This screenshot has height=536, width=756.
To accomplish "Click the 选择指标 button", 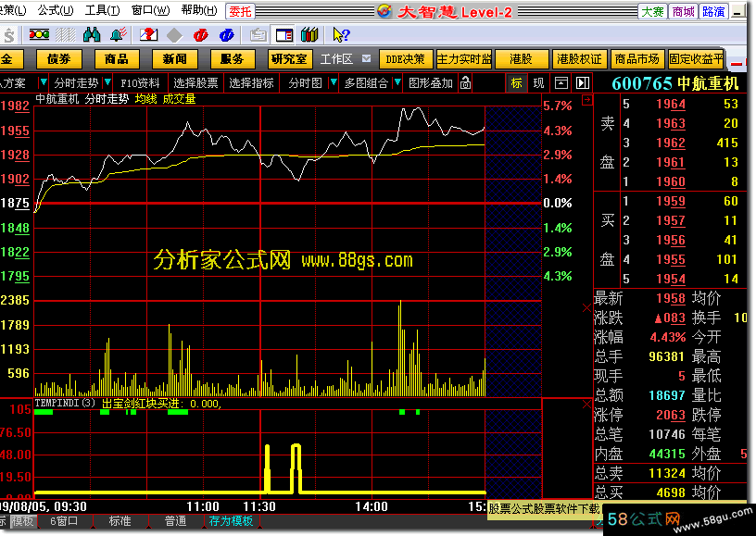I will (251, 82).
